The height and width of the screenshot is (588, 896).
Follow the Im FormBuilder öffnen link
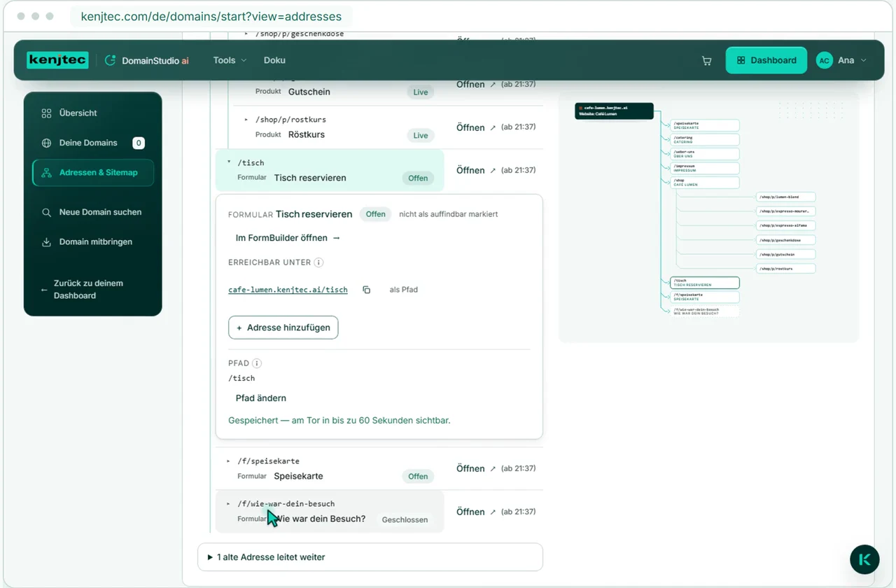(288, 238)
